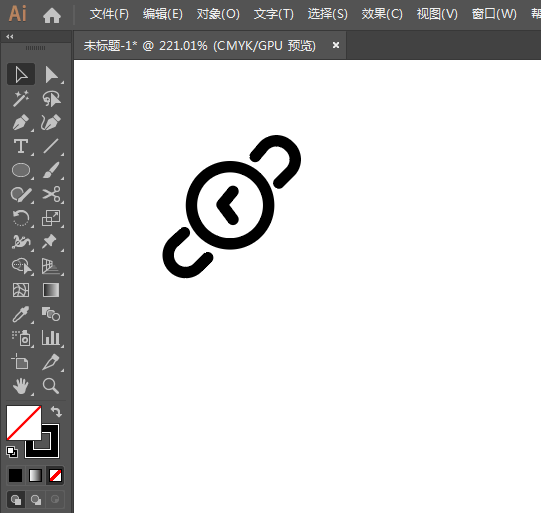Pick the Eyedropper tool
Screen dimensions: 541x513
pos(21,314)
